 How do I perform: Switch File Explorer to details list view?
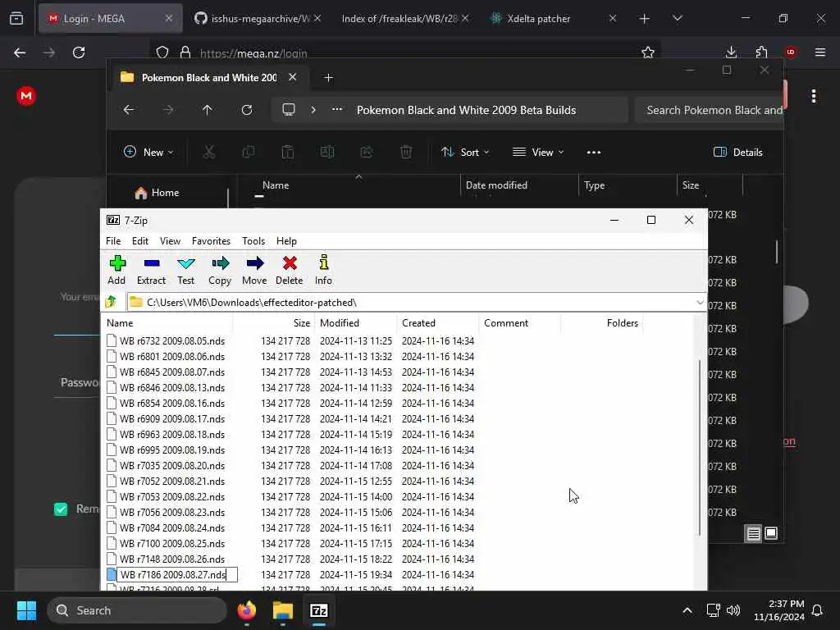pos(753,533)
